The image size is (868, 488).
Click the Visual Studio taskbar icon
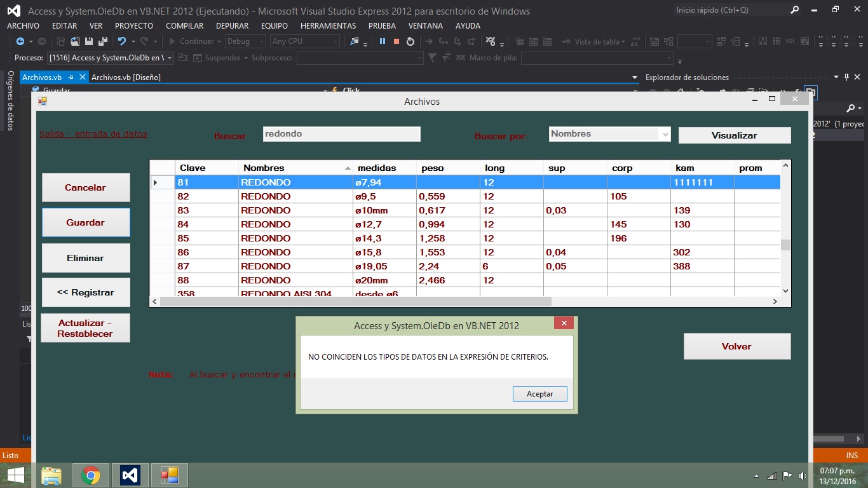130,475
